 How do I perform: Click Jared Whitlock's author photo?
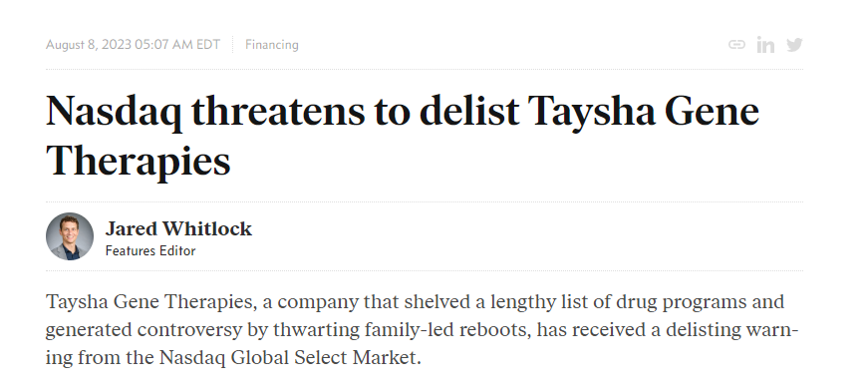[x=69, y=236]
